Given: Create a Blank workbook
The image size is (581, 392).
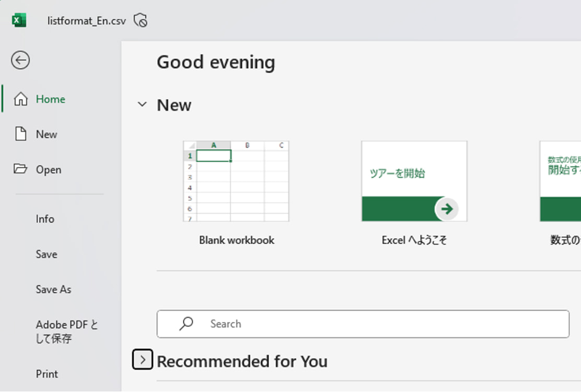Looking at the screenshot, I should (236, 181).
